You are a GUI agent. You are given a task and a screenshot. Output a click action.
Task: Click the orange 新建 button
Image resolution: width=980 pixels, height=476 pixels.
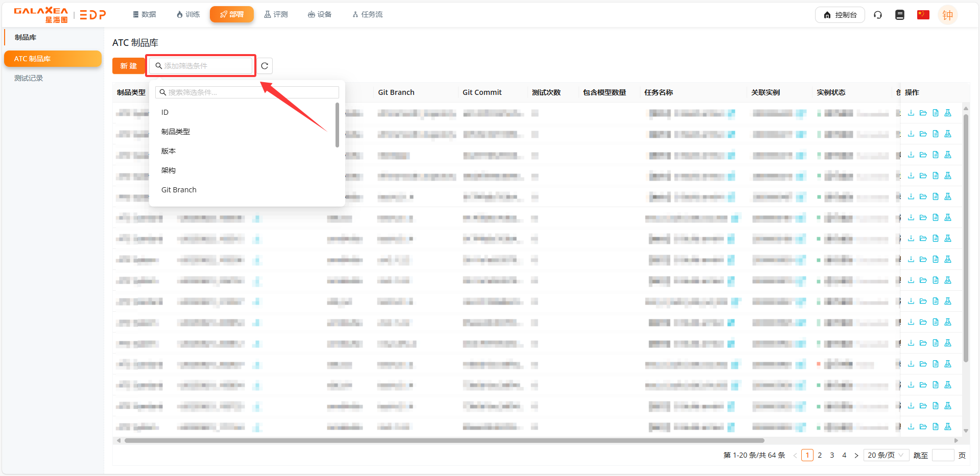click(128, 66)
